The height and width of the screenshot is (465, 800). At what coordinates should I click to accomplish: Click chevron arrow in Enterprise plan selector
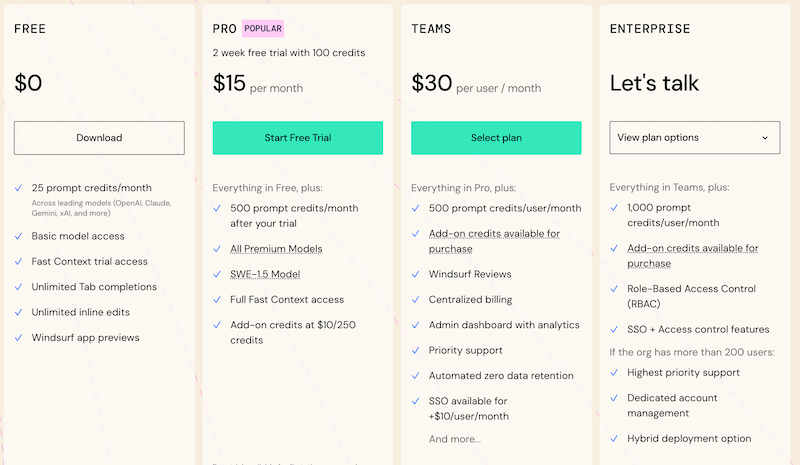[x=765, y=138]
